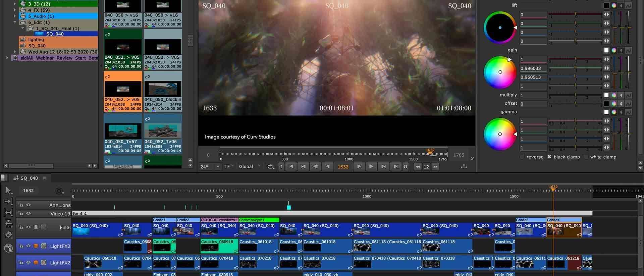
Task: Toggle visibility eye of the Video 13 track
Action: [x=29, y=213]
